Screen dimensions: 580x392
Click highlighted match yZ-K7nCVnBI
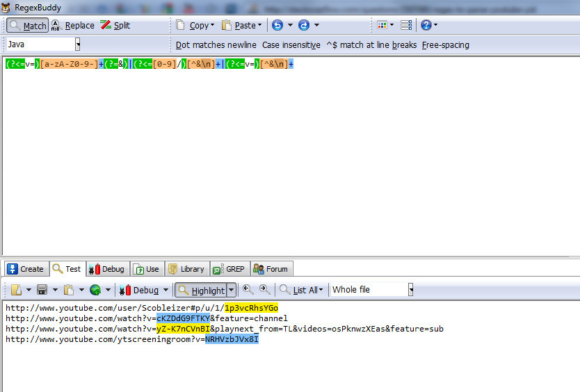coord(183,328)
